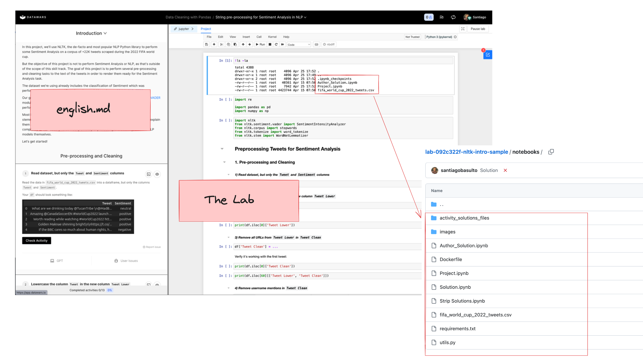Cut the selected cell

coord(221,45)
